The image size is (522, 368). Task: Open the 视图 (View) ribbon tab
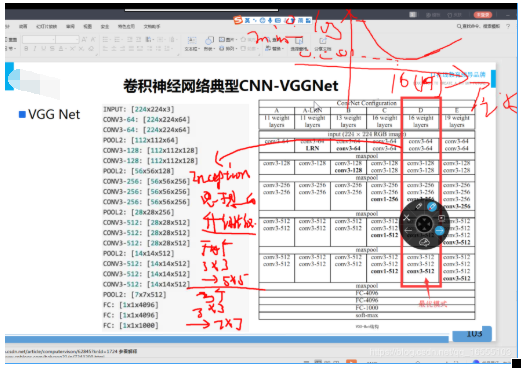click(87, 26)
